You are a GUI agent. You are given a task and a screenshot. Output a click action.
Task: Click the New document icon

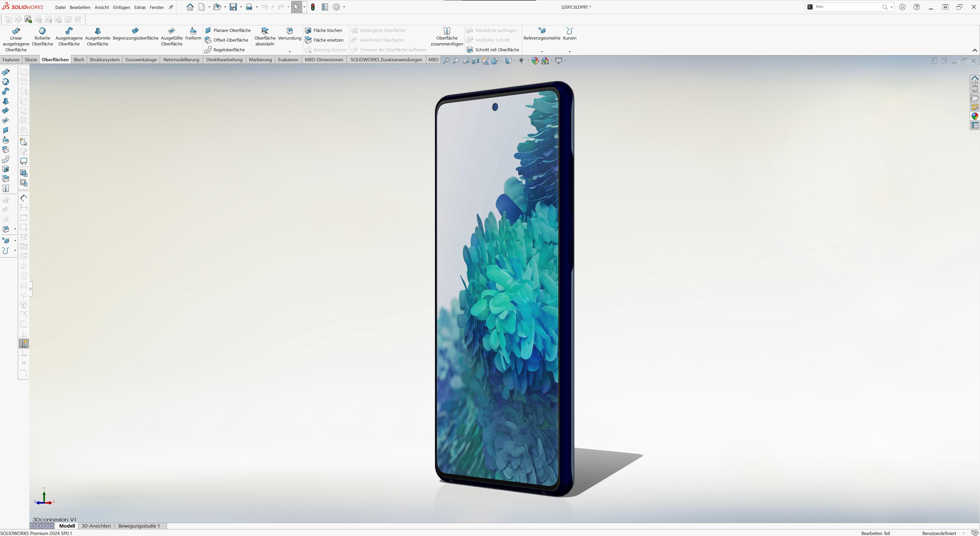[x=202, y=7]
